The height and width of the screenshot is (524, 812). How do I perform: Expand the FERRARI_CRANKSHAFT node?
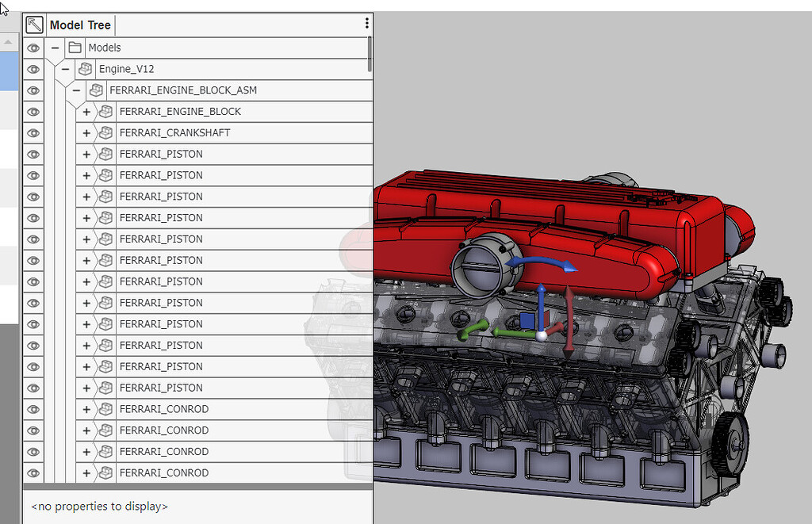(x=86, y=132)
